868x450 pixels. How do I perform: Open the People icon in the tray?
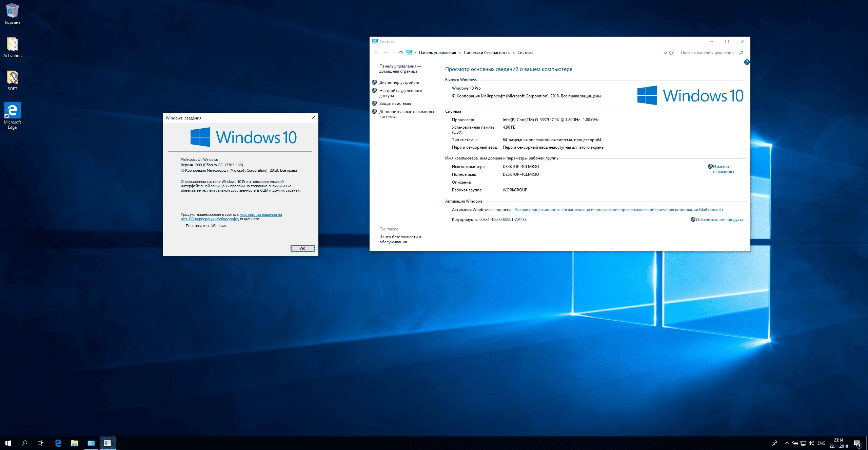775,443
